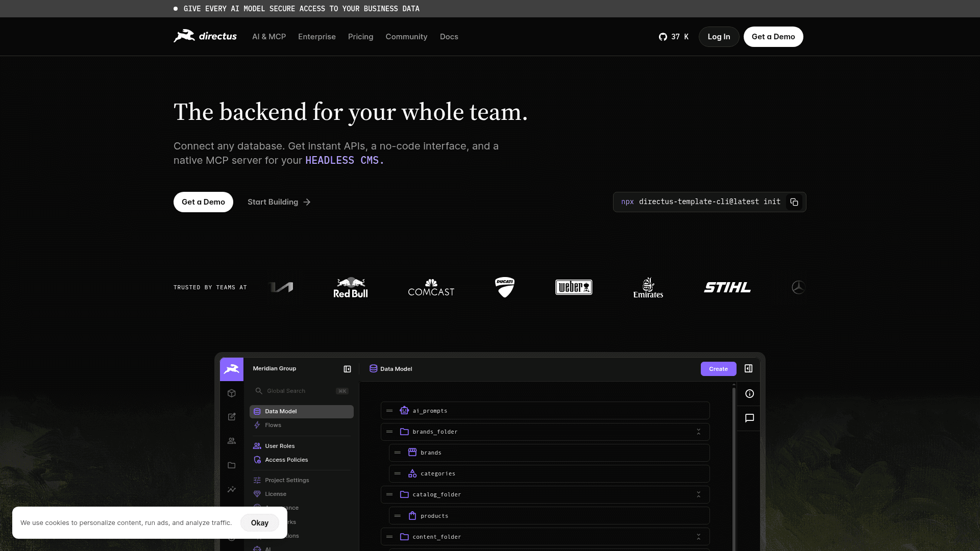The image size is (980, 551).
Task: Click the hero Get a Demo button
Action: [203, 202]
